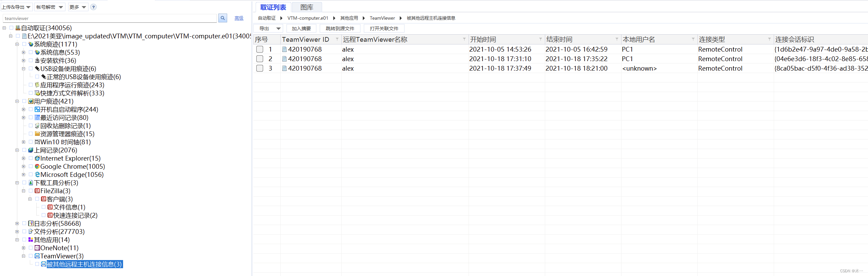Open the 上传&导出 dropdown
The width and height of the screenshot is (868, 276).
coord(16,7)
